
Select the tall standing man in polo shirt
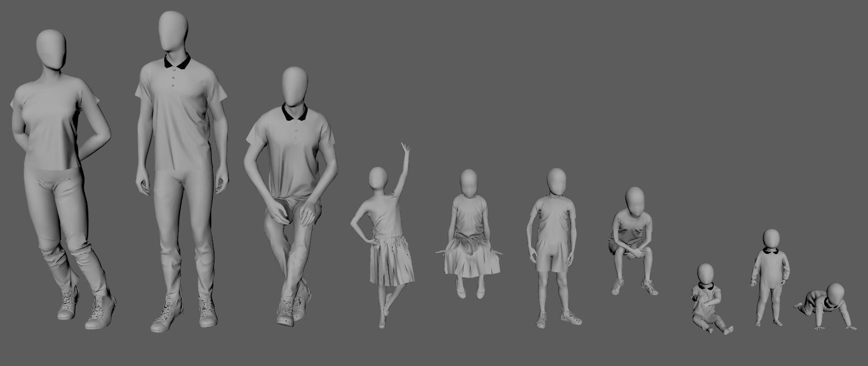181,171
